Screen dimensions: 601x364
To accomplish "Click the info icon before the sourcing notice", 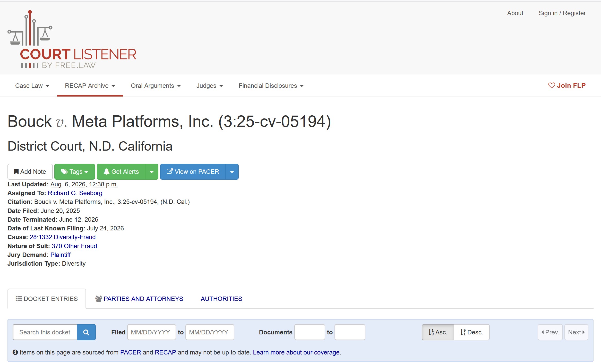I will [x=15, y=352].
